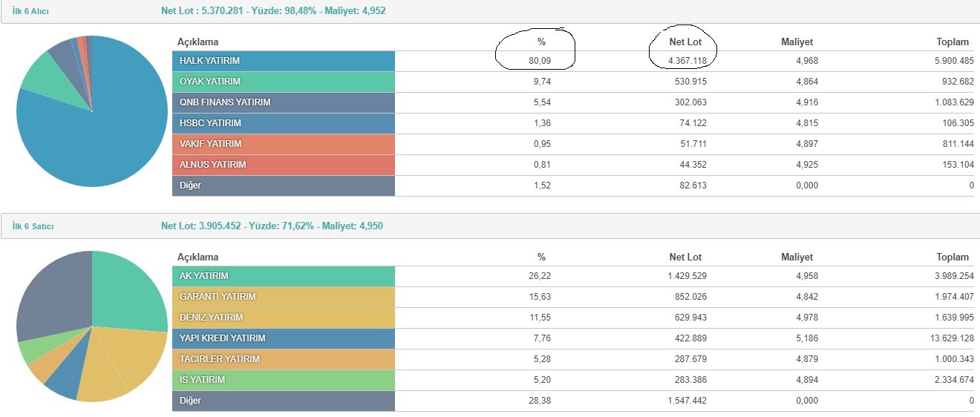
Task: Click the Toplam header in the sellers table
Action: pos(953,257)
